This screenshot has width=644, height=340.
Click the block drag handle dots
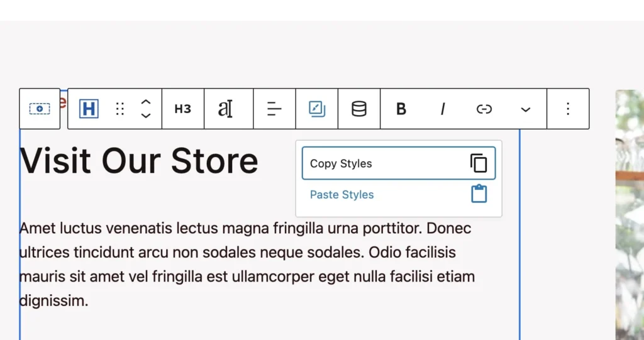[x=120, y=109]
